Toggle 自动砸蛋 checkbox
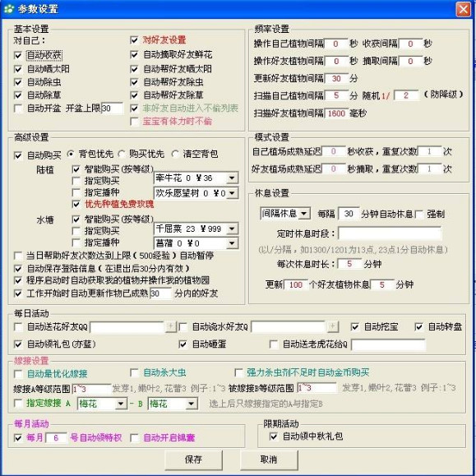 183,344
